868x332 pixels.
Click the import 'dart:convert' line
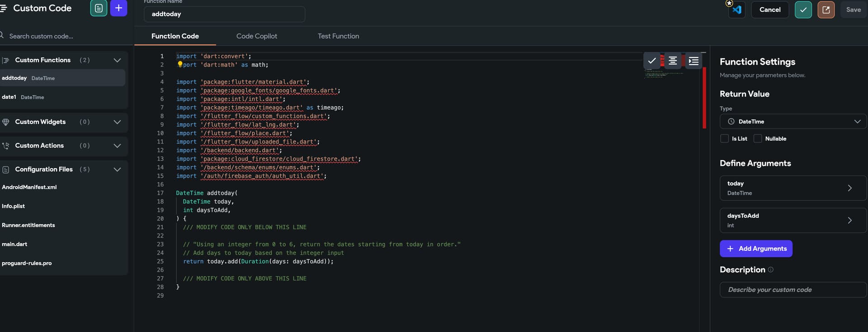pyautogui.click(x=213, y=56)
